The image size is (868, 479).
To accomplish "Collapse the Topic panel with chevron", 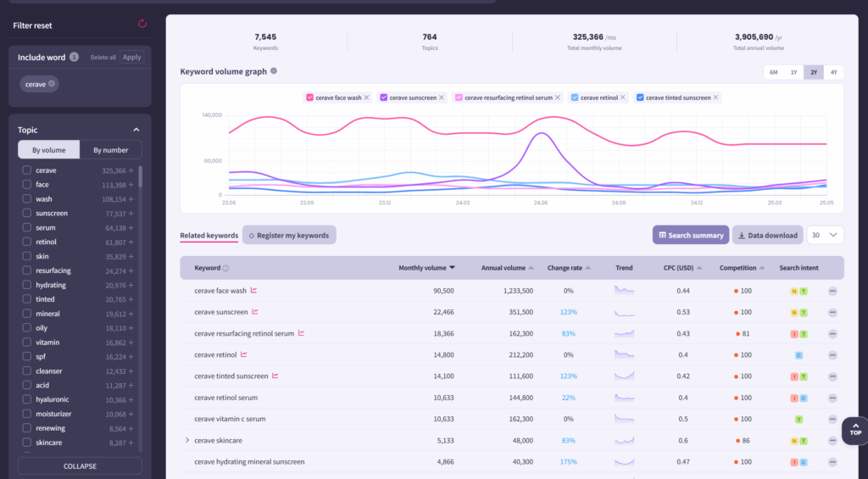I will [136, 130].
